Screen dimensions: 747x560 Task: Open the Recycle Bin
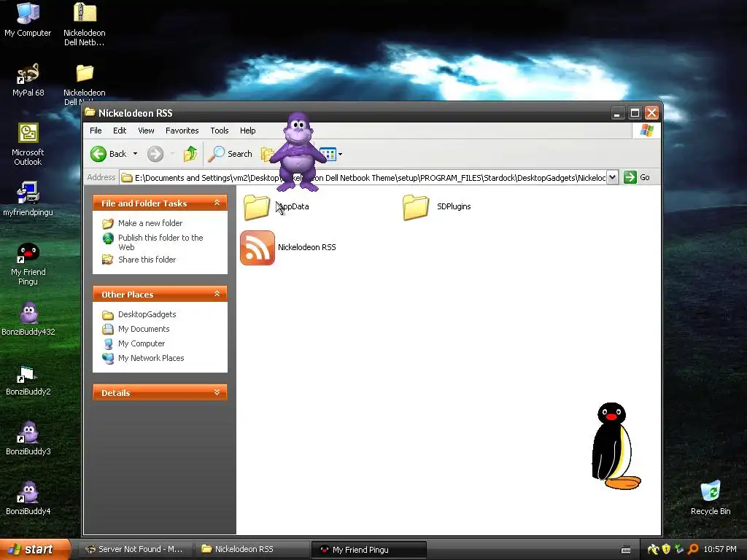tap(711, 497)
